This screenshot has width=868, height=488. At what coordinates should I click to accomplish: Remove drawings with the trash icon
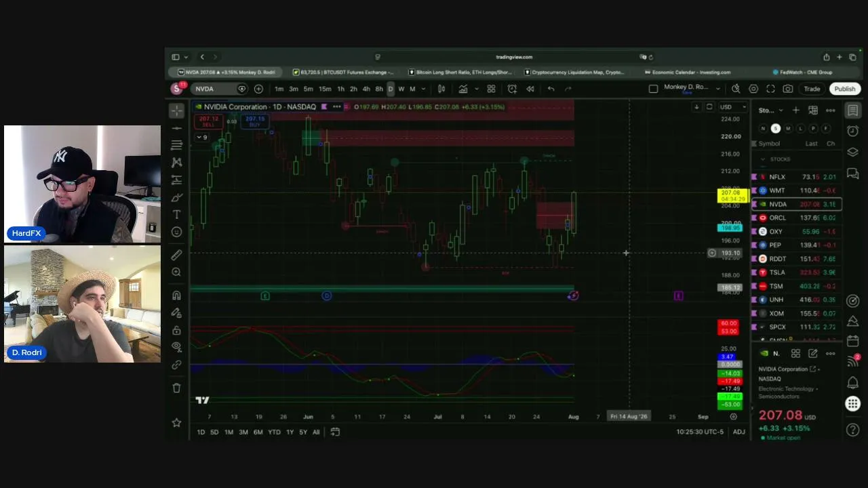[177, 388]
